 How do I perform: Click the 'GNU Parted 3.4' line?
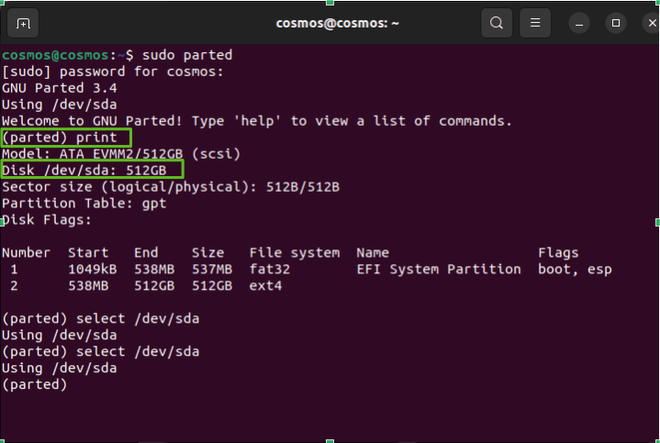click(x=59, y=88)
